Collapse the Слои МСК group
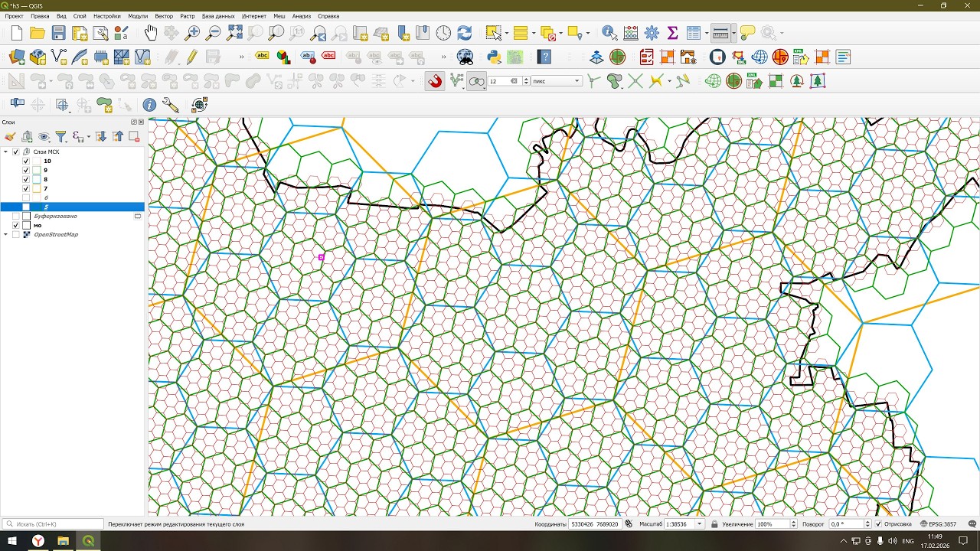Viewport: 980px width, 551px height. point(6,152)
